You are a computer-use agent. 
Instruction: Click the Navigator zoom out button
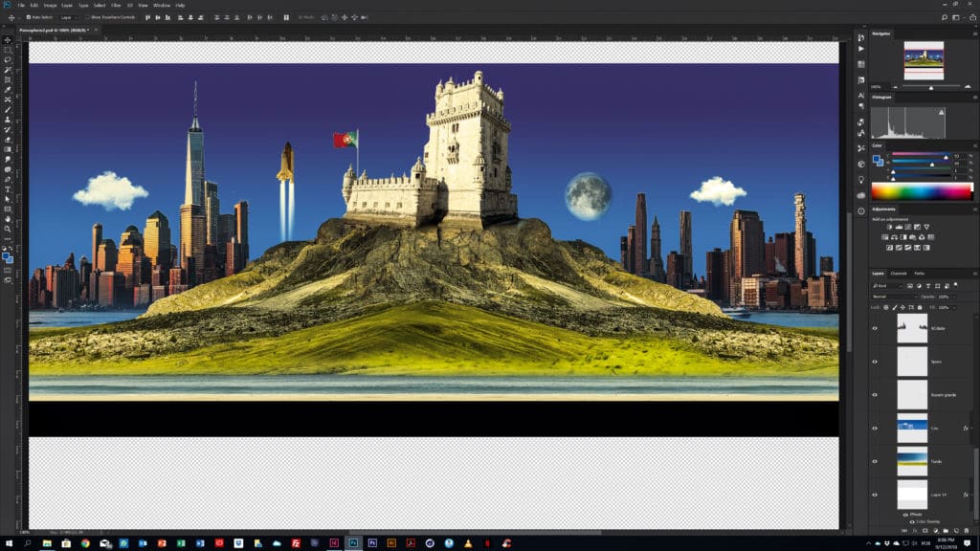click(x=895, y=87)
